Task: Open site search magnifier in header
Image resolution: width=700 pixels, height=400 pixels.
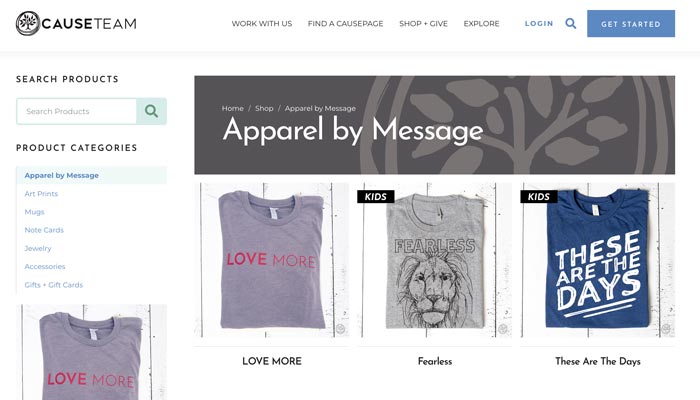Action: 571,23
